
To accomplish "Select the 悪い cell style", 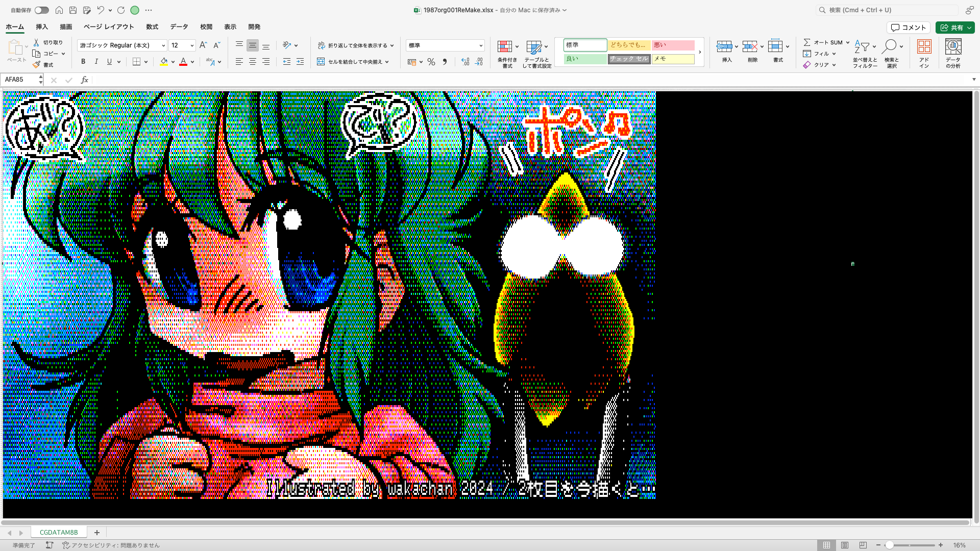I will 673,45.
